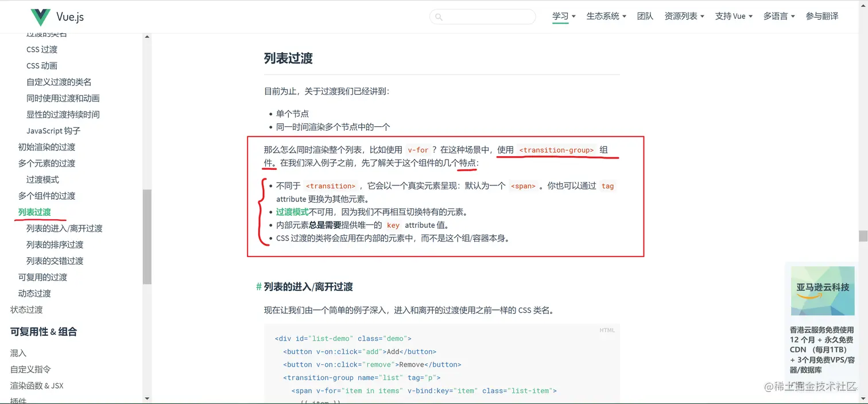Open JavaScript 钩子 sidebar entry

click(53, 131)
